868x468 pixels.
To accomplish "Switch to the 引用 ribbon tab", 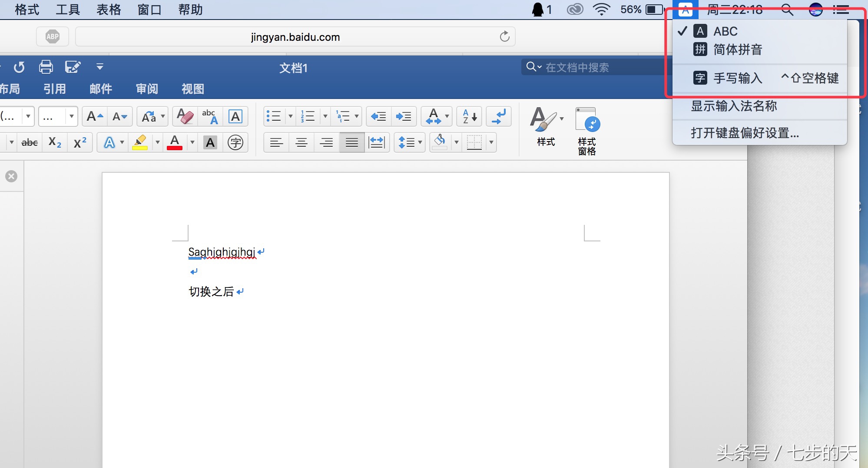I will point(55,89).
